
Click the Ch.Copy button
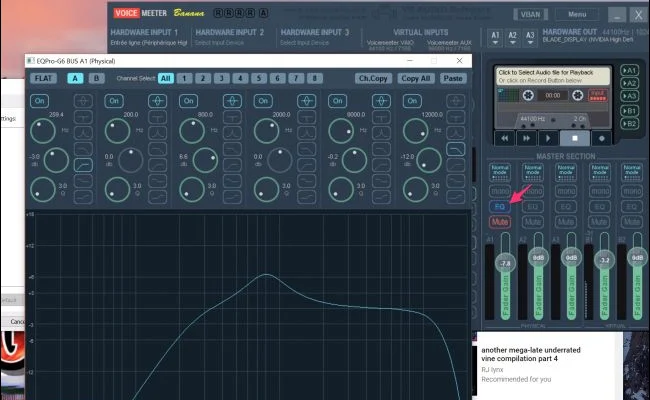pos(373,78)
